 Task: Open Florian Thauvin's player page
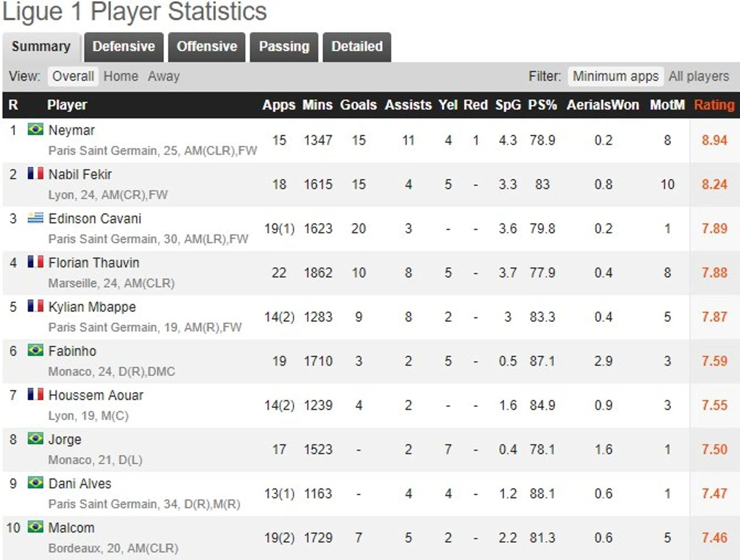pos(94,263)
